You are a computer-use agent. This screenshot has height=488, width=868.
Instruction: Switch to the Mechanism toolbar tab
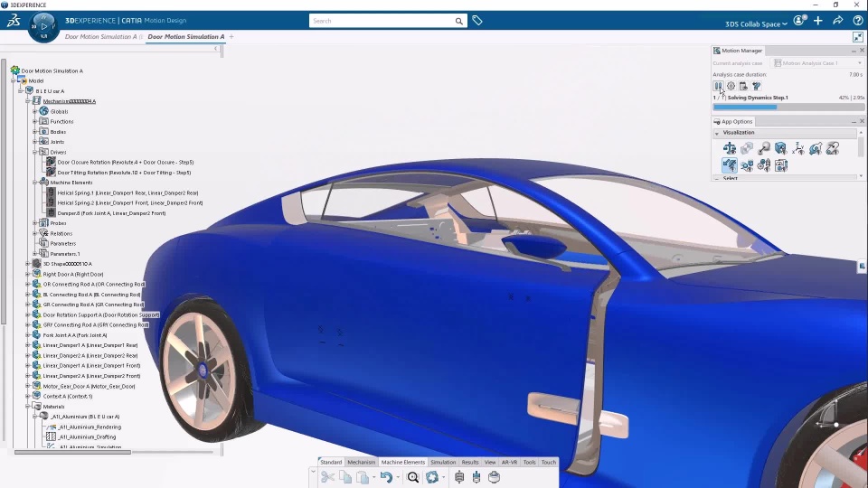tap(362, 462)
